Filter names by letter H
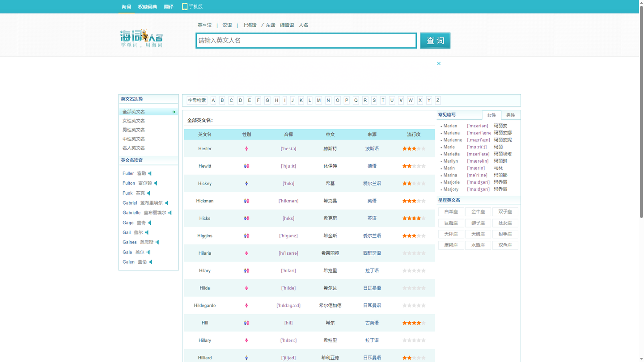This screenshot has width=644, height=362. [276, 100]
